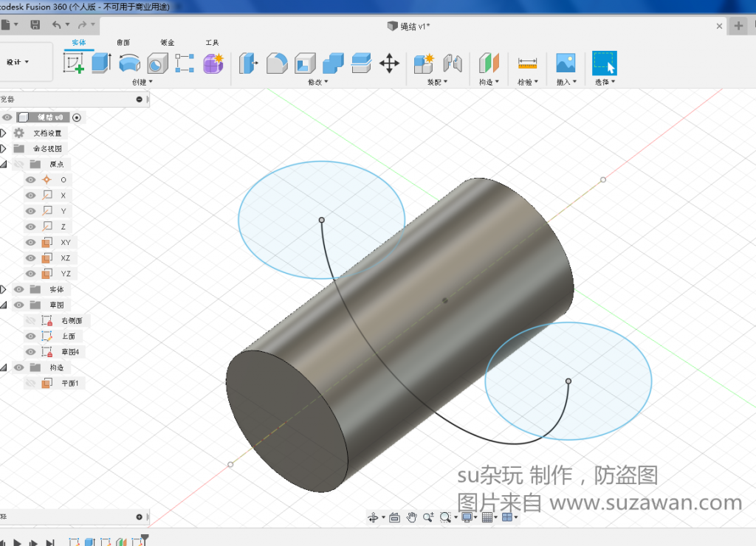
Task: Select the Rectangular Pattern tool
Action: (185, 63)
